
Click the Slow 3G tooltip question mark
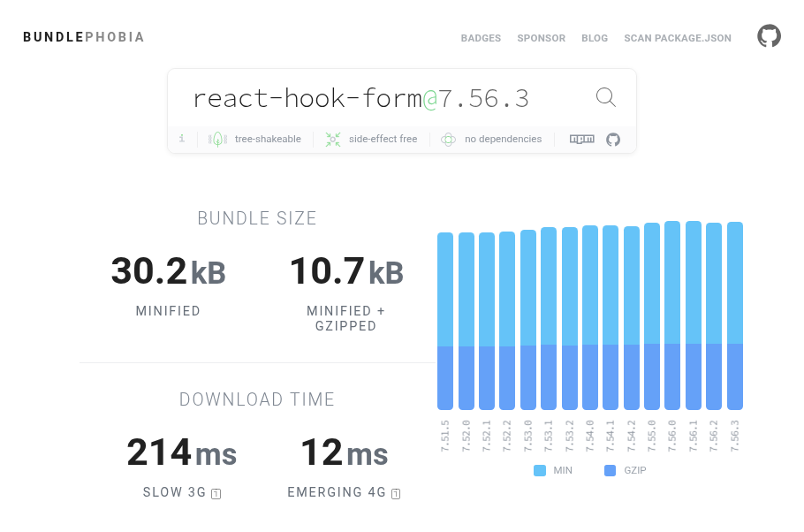215,493
